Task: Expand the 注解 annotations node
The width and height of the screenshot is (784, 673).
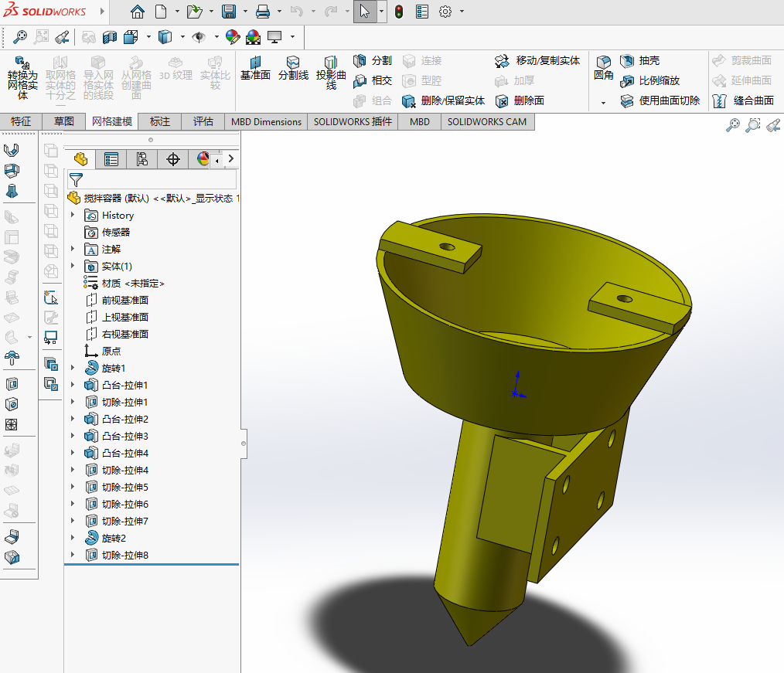Action: [73, 249]
